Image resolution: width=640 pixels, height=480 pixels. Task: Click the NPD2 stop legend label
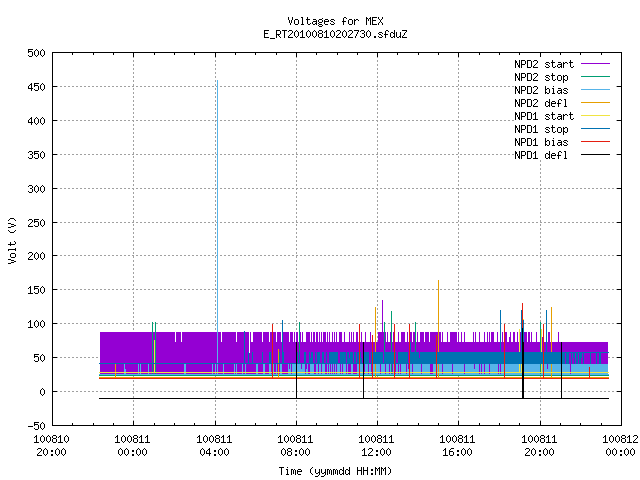(x=541, y=77)
